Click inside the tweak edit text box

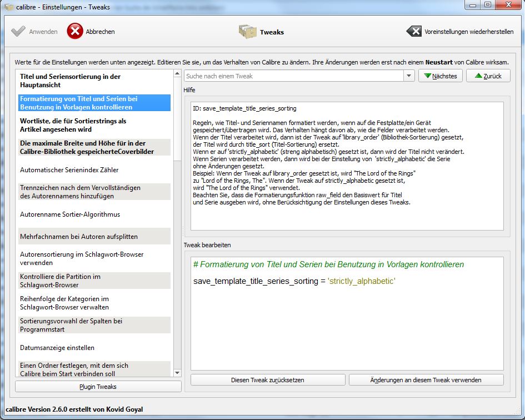(x=347, y=313)
